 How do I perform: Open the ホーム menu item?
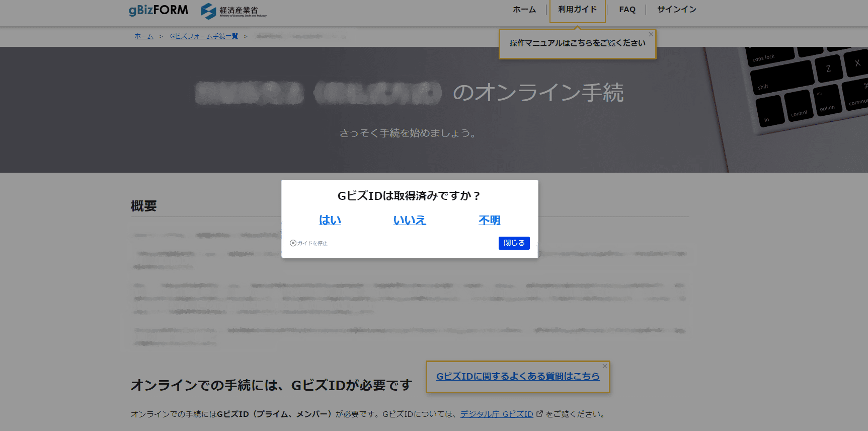524,10
